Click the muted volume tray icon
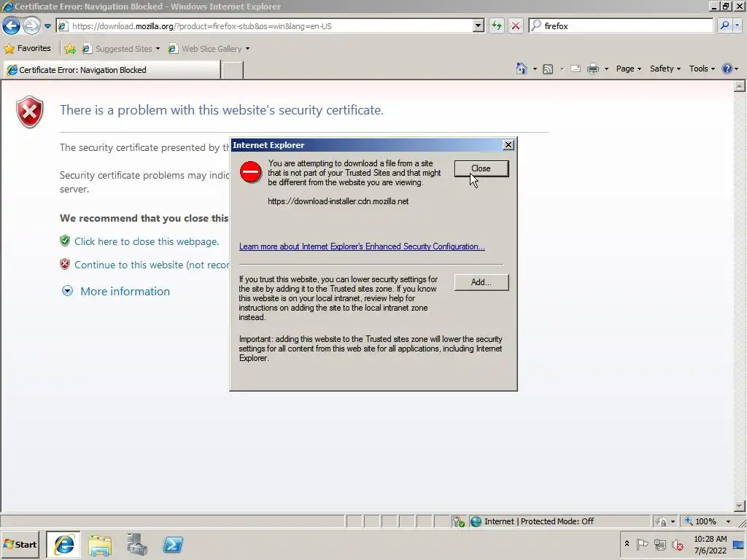Image resolution: width=747 pixels, height=560 pixels. point(677,544)
